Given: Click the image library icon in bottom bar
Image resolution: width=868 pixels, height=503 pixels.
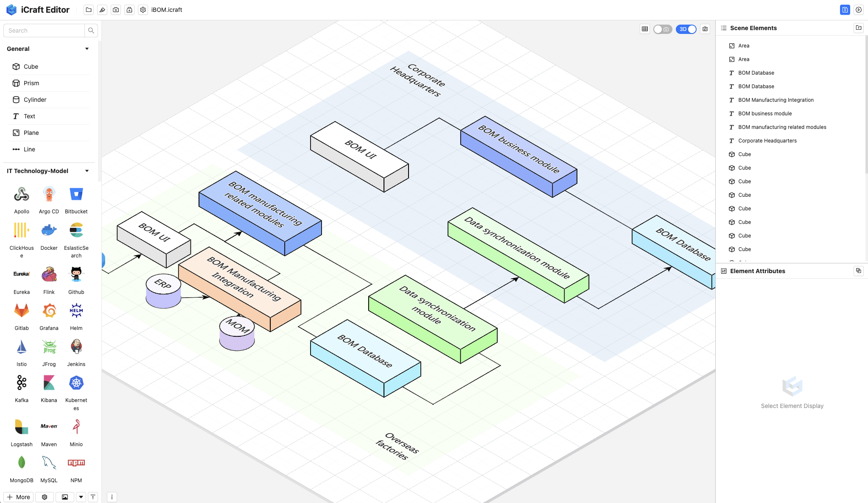Looking at the screenshot, I should [65, 497].
